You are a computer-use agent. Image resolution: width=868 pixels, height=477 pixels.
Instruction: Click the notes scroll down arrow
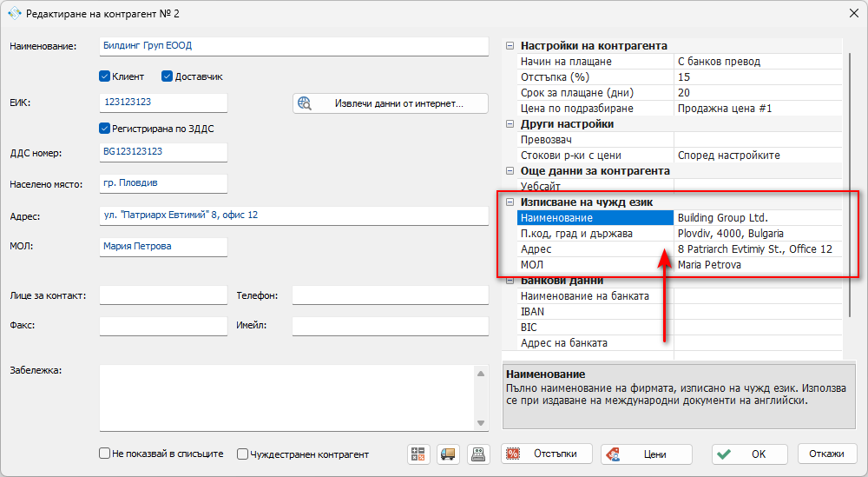[x=481, y=423]
